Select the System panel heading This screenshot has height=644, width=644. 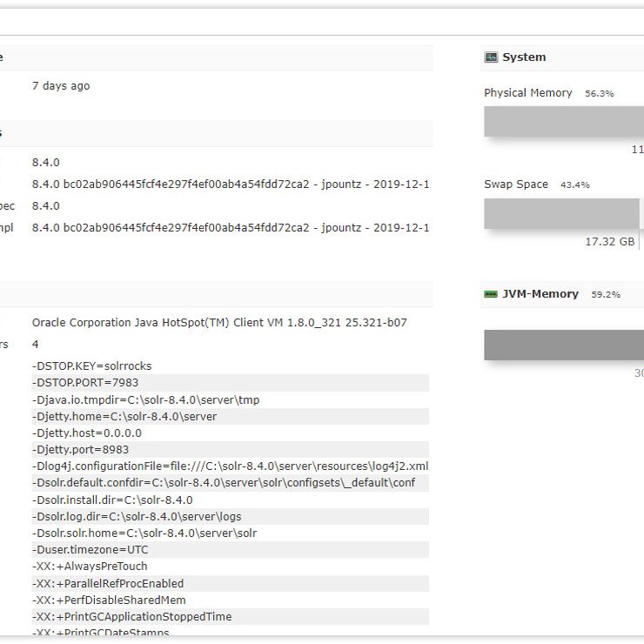click(524, 57)
